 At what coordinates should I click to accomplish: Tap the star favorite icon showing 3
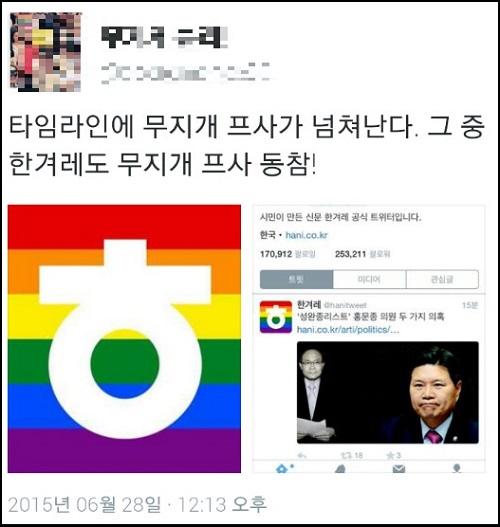pos(393,455)
